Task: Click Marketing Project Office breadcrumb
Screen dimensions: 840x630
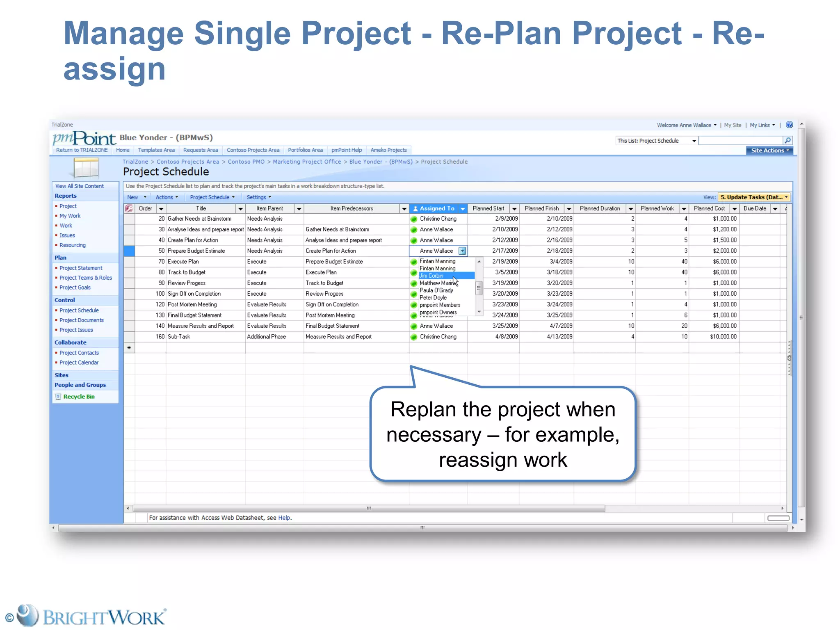Action: tap(307, 162)
